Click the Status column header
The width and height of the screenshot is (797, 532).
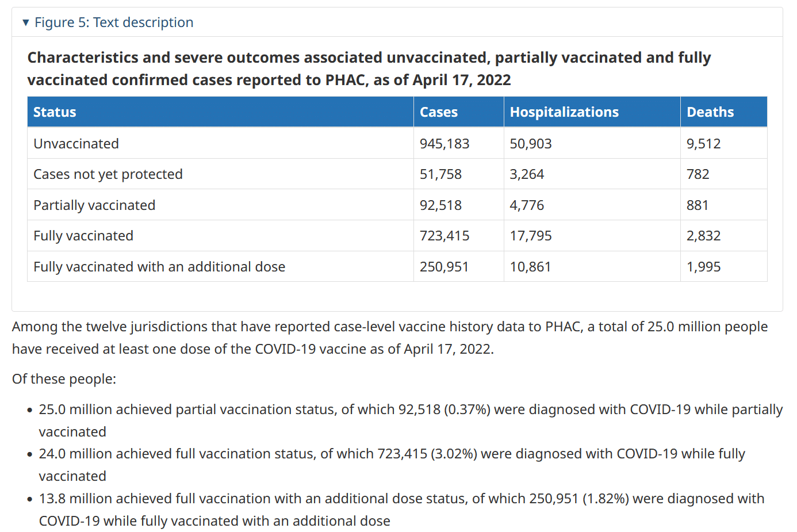[x=55, y=112]
